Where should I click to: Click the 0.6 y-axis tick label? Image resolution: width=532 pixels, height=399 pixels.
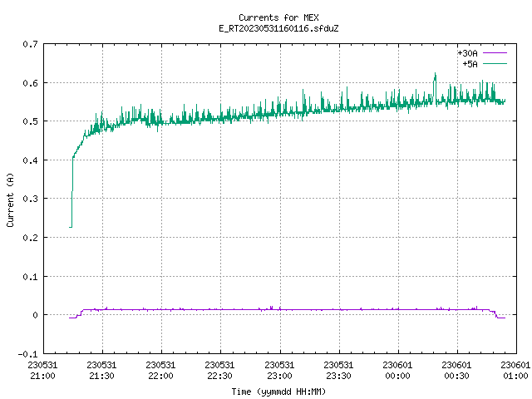(x=30, y=83)
